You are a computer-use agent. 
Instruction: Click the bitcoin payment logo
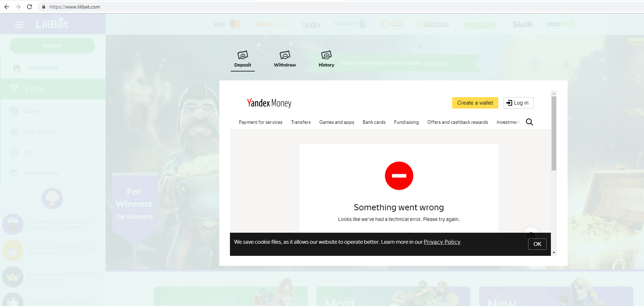(433, 24)
